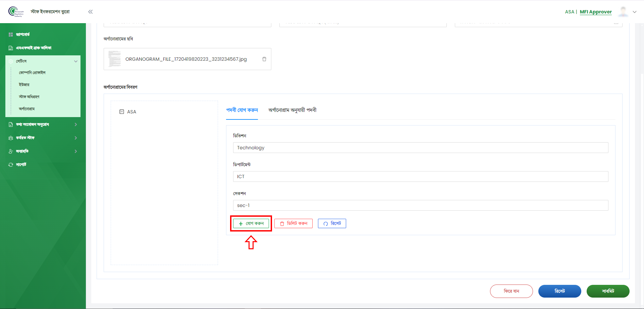Click the outlined রিসেট button with refresh icon
Image resolution: width=644 pixels, height=309 pixels.
(x=332, y=223)
